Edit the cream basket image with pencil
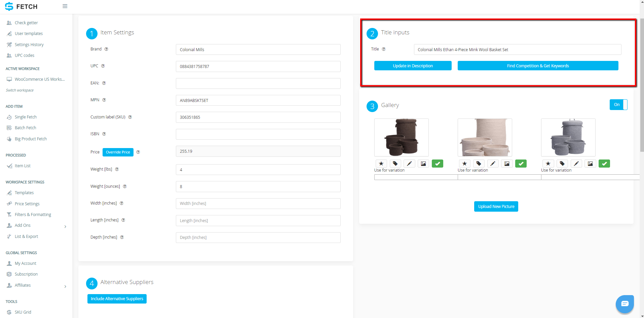The height and width of the screenshot is (318, 644). (493, 164)
